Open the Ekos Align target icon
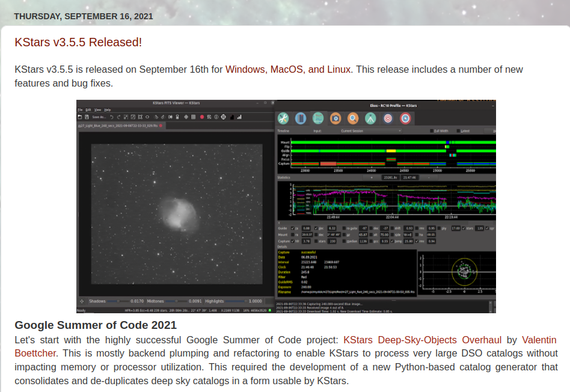 point(387,118)
